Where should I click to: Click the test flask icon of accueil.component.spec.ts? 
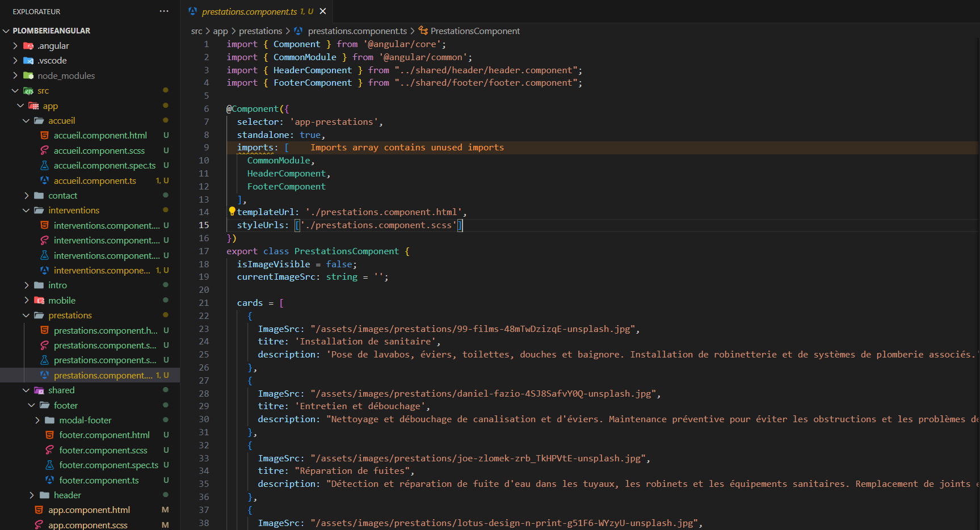coord(44,165)
